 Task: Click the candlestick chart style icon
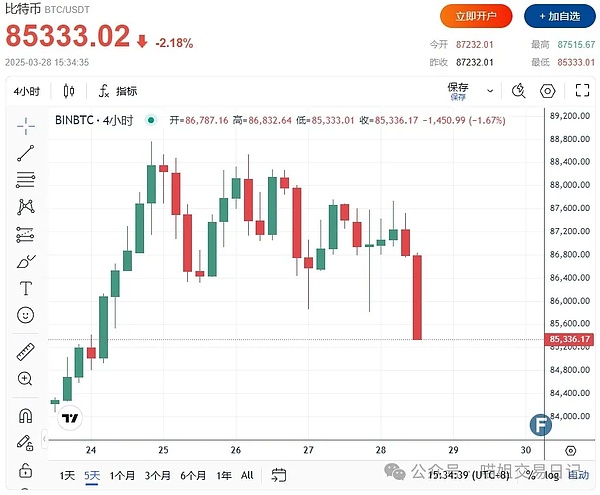coord(69,91)
